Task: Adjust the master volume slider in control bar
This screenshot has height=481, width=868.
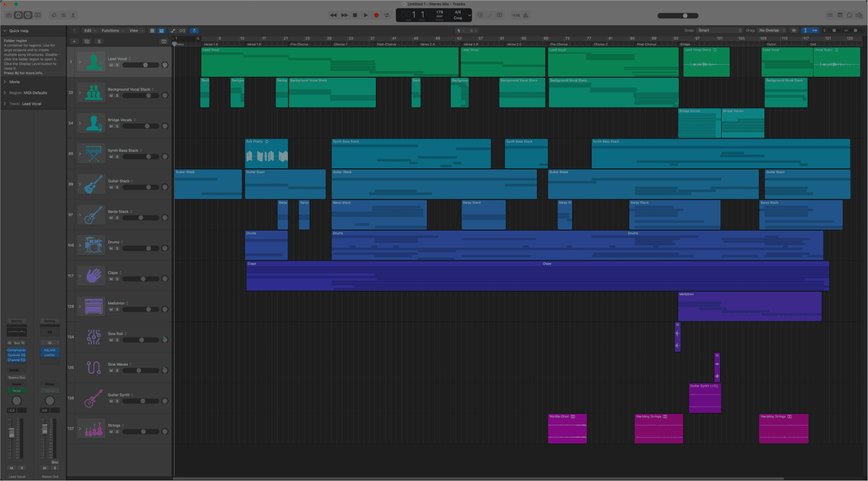Action: point(678,16)
